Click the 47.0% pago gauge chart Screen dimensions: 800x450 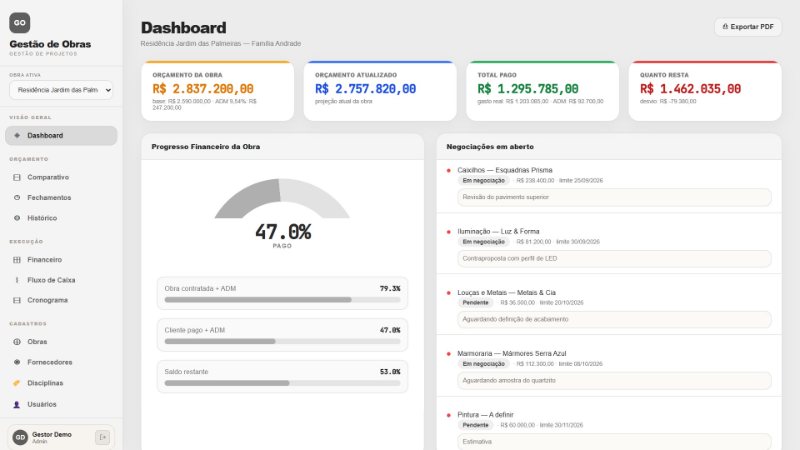coord(282,212)
